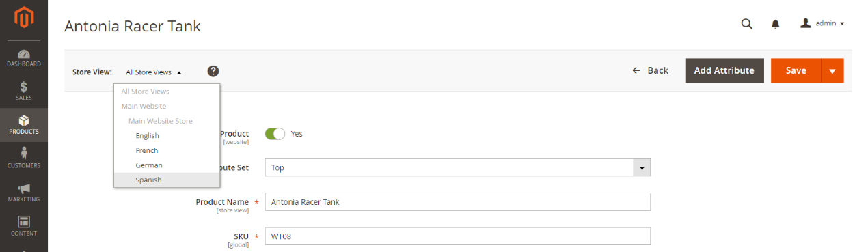Open the Attribute Set dropdown
This screenshot has width=868, height=252.
(457, 167)
